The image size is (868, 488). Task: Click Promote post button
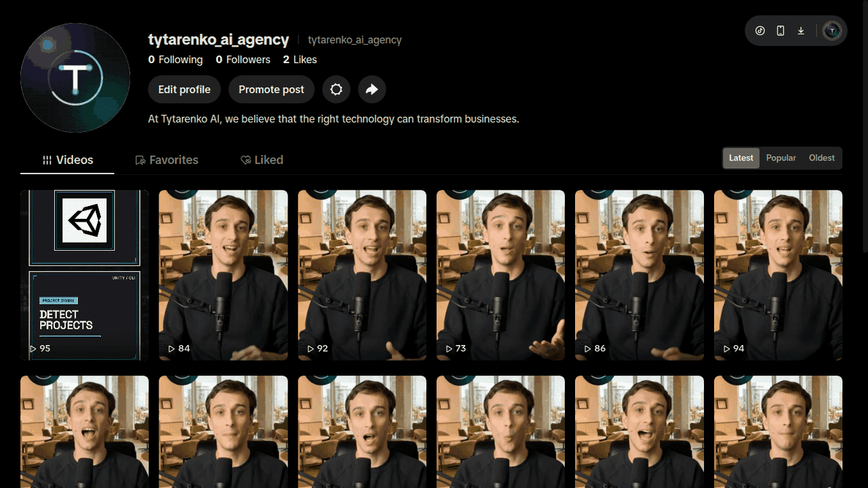[x=271, y=89]
